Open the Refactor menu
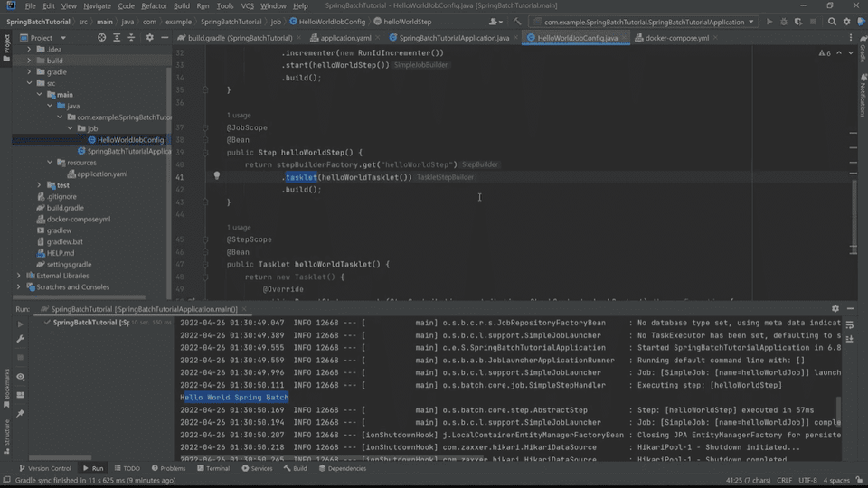 click(x=154, y=5)
